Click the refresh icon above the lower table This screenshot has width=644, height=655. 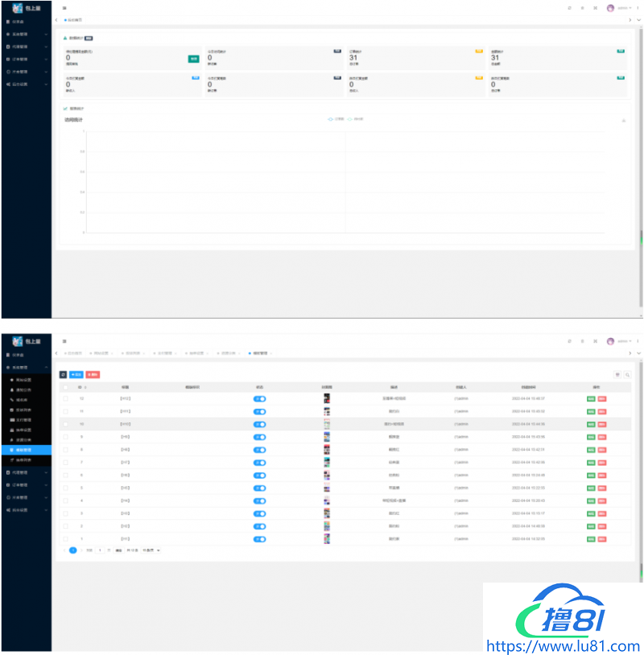click(x=64, y=374)
